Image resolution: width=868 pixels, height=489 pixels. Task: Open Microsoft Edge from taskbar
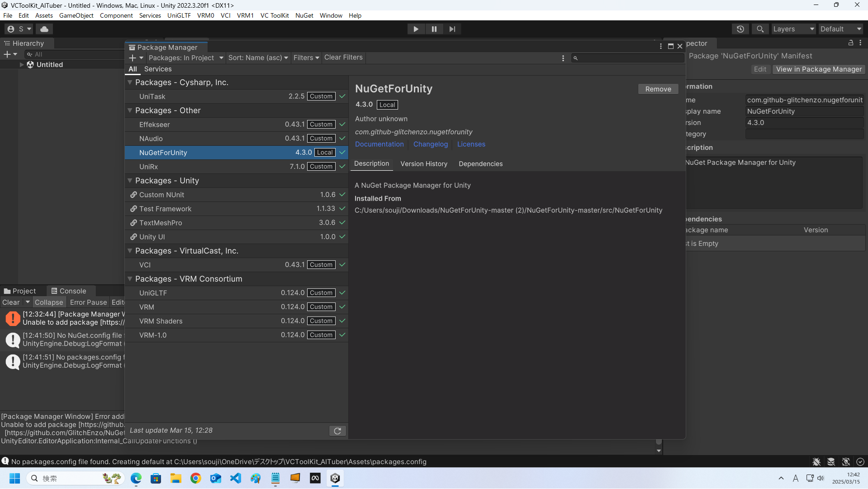point(136,479)
